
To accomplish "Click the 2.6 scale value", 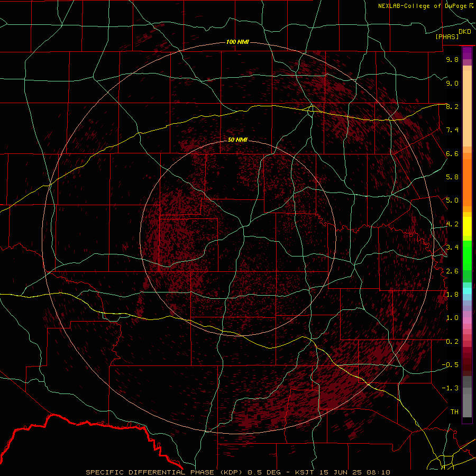I will click(452, 271).
